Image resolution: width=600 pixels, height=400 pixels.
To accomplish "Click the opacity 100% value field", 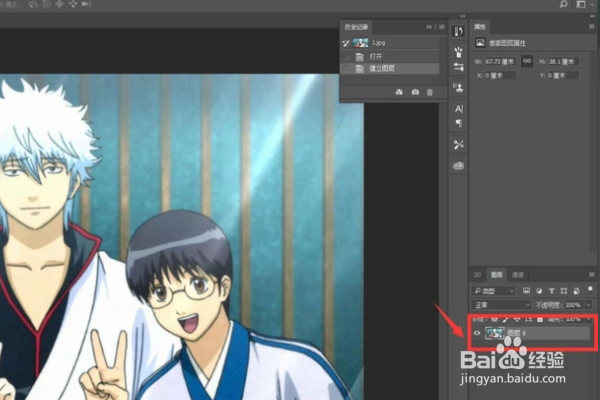I will click(573, 305).
